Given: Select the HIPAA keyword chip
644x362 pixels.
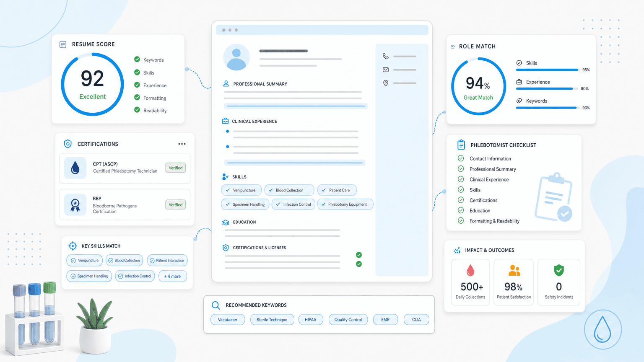Looking at the screenshot, I should click(311, 320).
